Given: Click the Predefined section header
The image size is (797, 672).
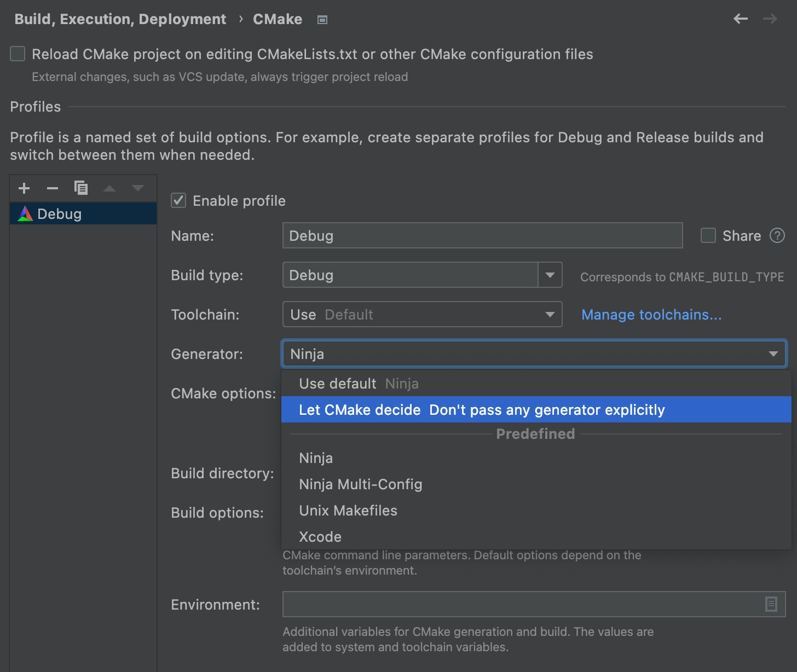Looking at the screenshot, I should click(535, 433).
